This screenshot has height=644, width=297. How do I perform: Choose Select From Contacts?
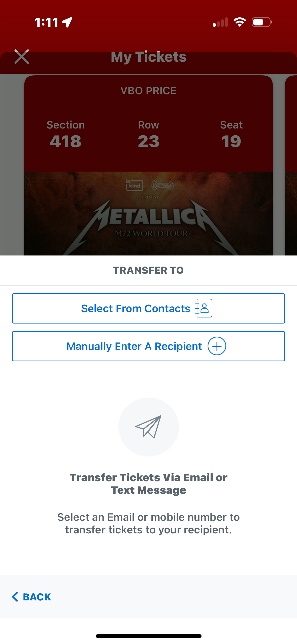coord(136,308)
